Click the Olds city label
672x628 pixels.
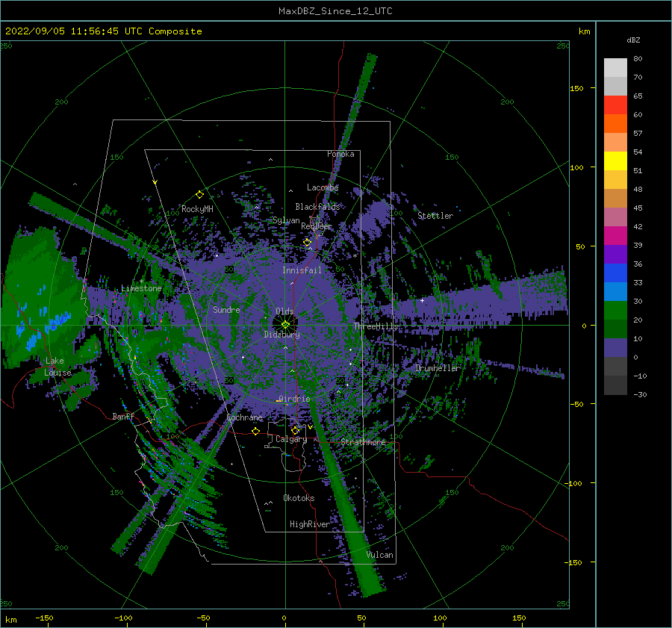click(284, 311)
